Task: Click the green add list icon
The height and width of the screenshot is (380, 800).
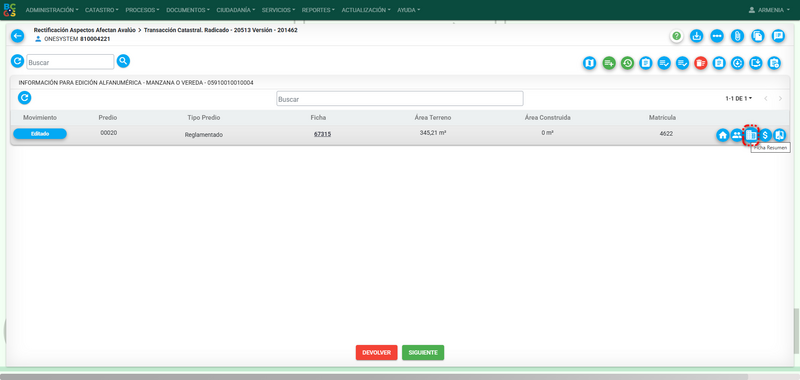Action: click(x=609, y=63)
